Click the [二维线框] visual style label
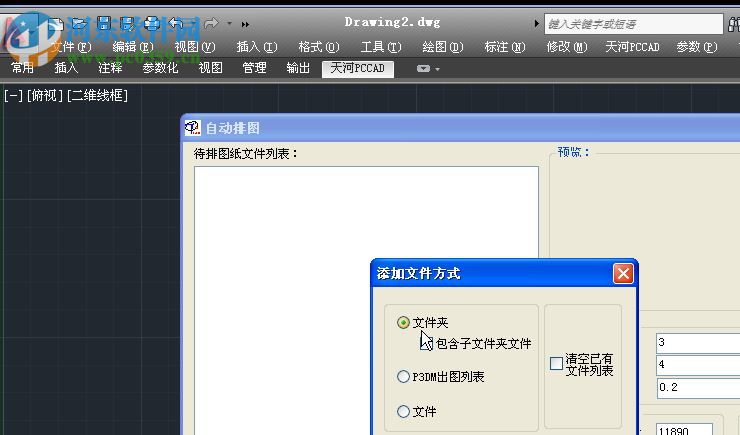Image resolution: width=740 pixels, height=435 pixels. (x=98, y=96)
